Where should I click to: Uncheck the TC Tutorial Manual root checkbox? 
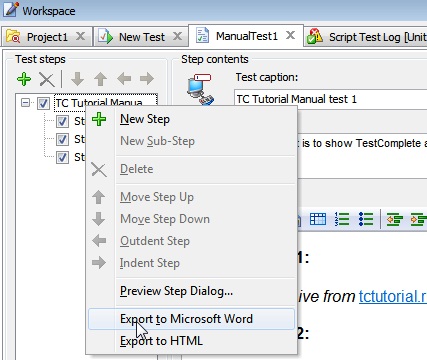43,103
